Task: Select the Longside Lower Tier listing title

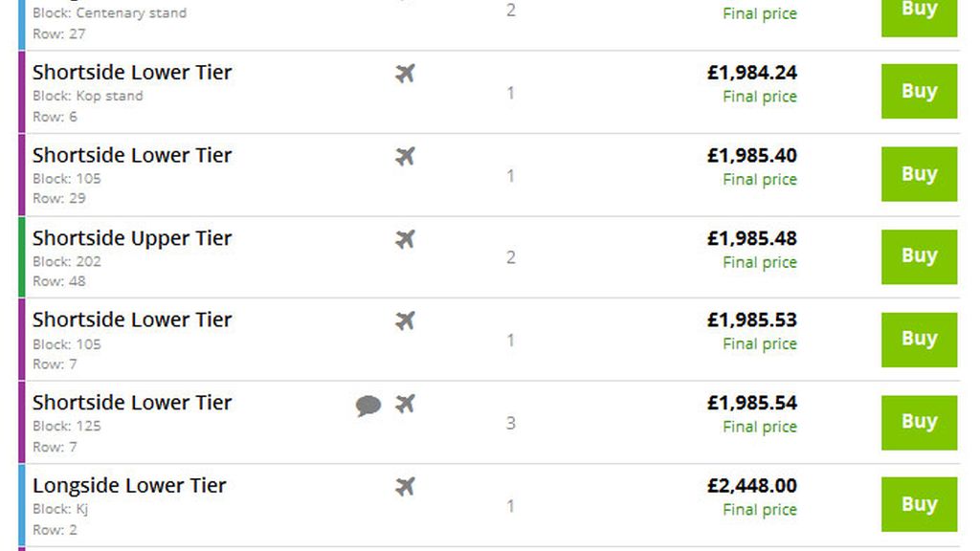Action: pos(129,485)
